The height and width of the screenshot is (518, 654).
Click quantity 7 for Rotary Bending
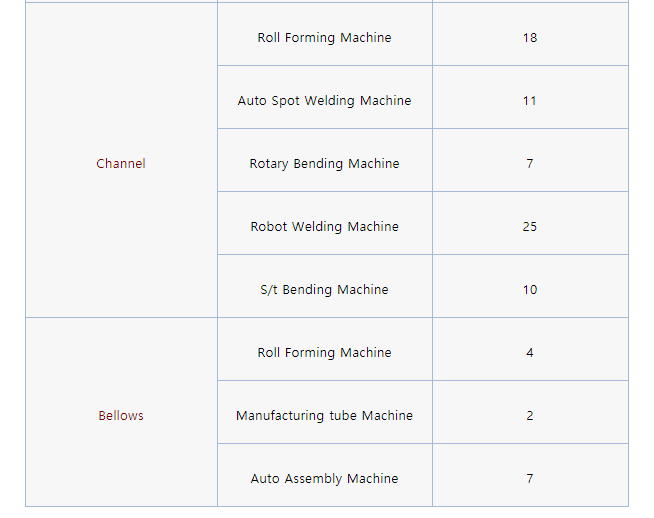click(x=530, y=163)
